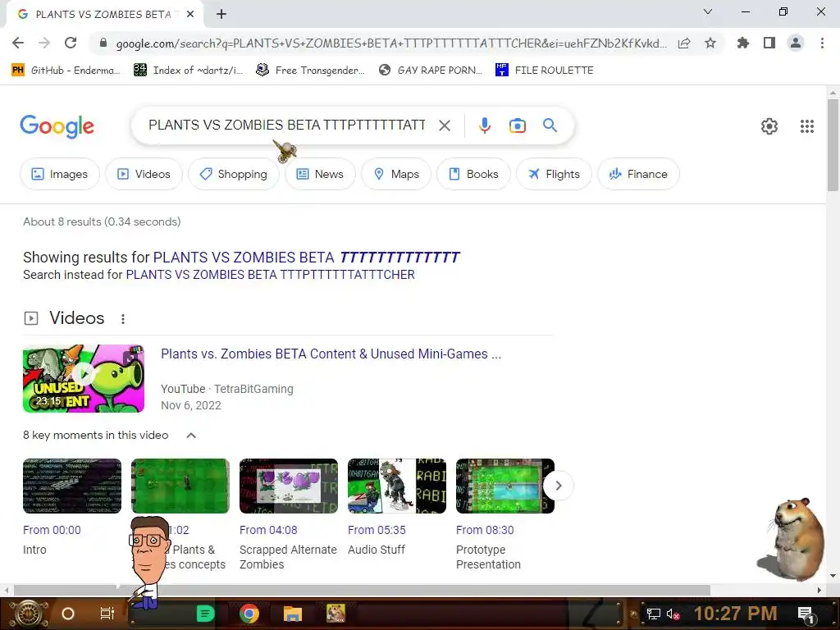Switch to Flights results
The width and height of the screenshot is (840, 630).
[x=554, y=174]
